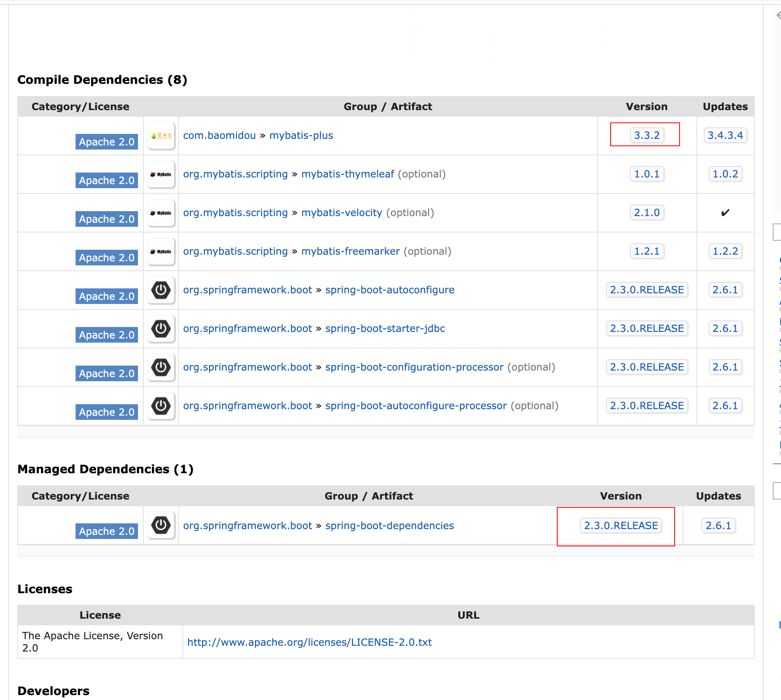781x700 pixels.
Task: Click the Compile Dependencies (8) heading
Action: [102, 80]
